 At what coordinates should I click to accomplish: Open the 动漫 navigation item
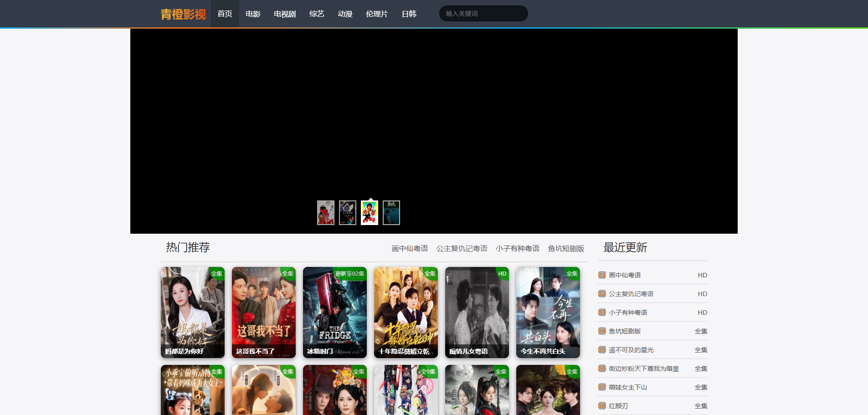[x=345, y=14]
